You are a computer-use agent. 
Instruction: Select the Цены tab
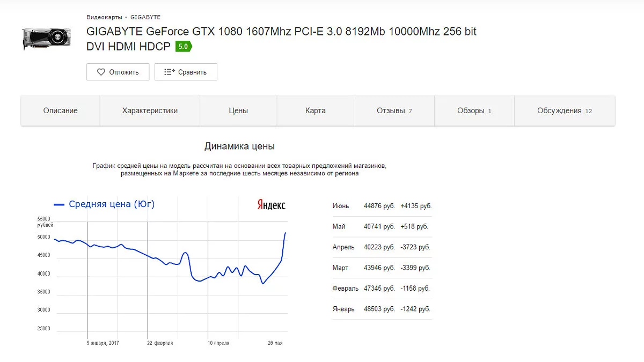(238, 110)
